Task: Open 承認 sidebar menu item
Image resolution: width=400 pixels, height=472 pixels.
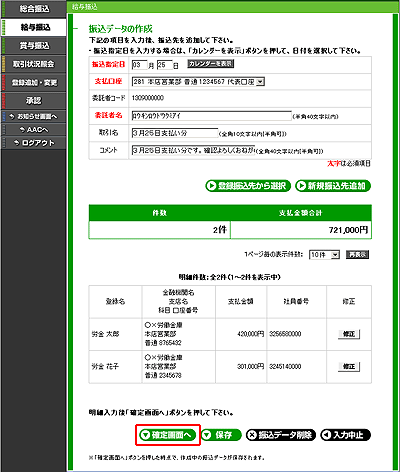Action: pos(33,100)
